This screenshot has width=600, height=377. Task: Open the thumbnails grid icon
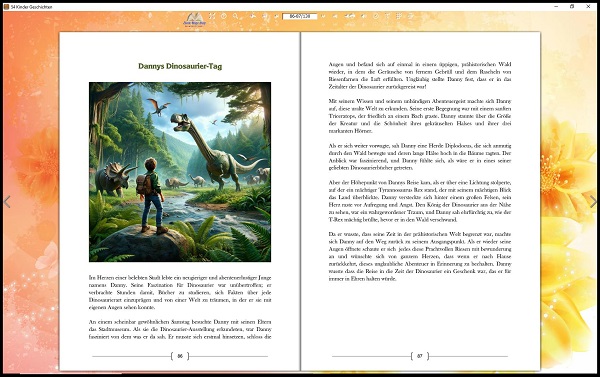point(398,16)
